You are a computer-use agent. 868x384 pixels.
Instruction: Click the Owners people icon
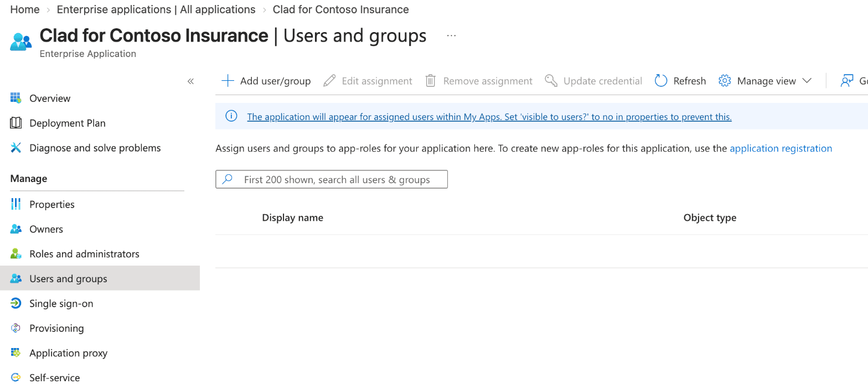15,229
